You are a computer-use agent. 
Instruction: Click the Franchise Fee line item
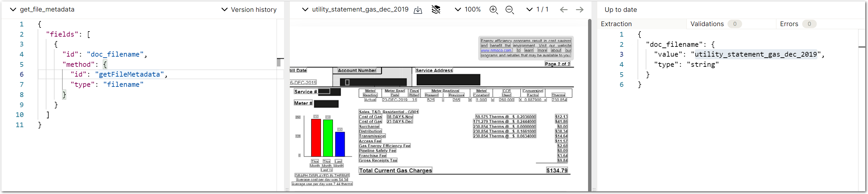click(373, 156)
